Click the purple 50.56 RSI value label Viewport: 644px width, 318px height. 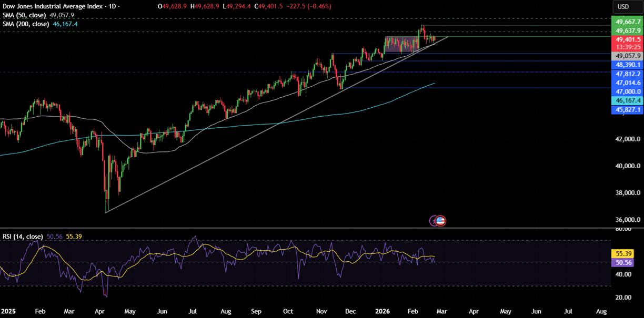point(621,262)
